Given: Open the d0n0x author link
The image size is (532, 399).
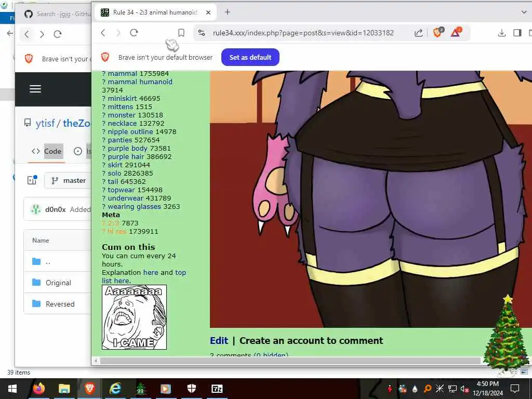Looking at the screenshot, I should coord(55,209).
